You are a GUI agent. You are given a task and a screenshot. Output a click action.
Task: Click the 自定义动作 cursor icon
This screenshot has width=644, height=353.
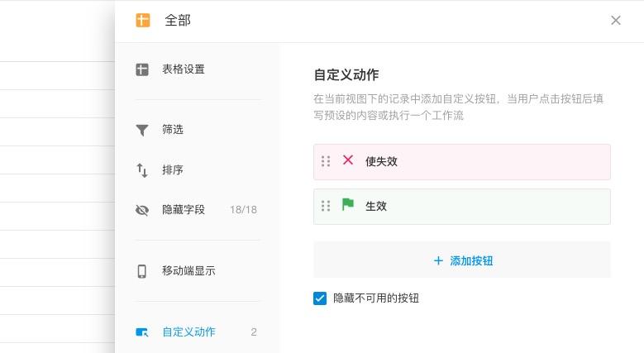142,332
